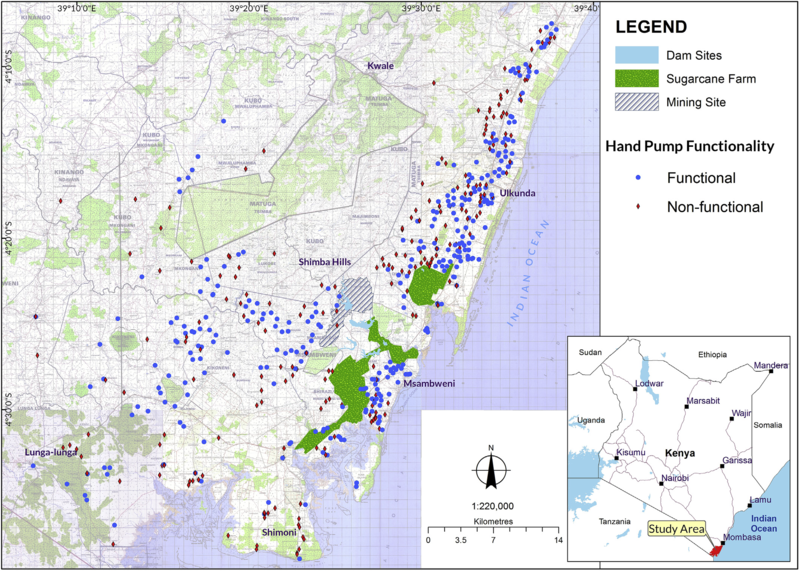Click the hatched mining area on the map

(354, 298)
